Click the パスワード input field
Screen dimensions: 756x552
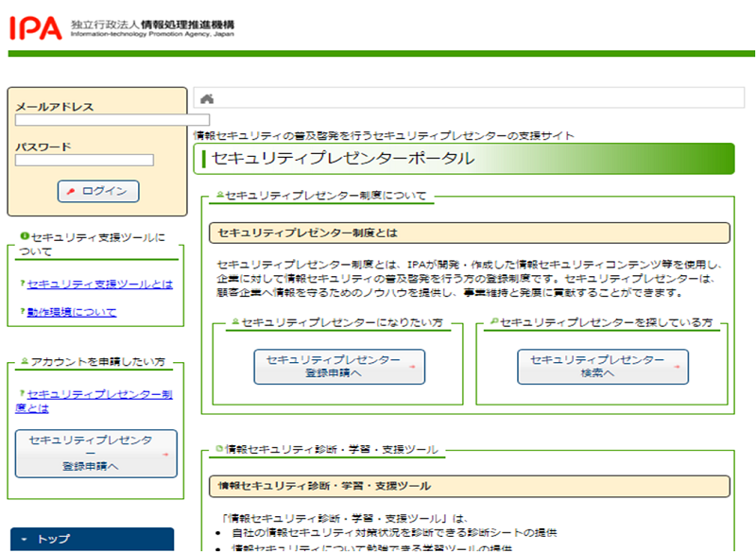click(x=84, y=160)
